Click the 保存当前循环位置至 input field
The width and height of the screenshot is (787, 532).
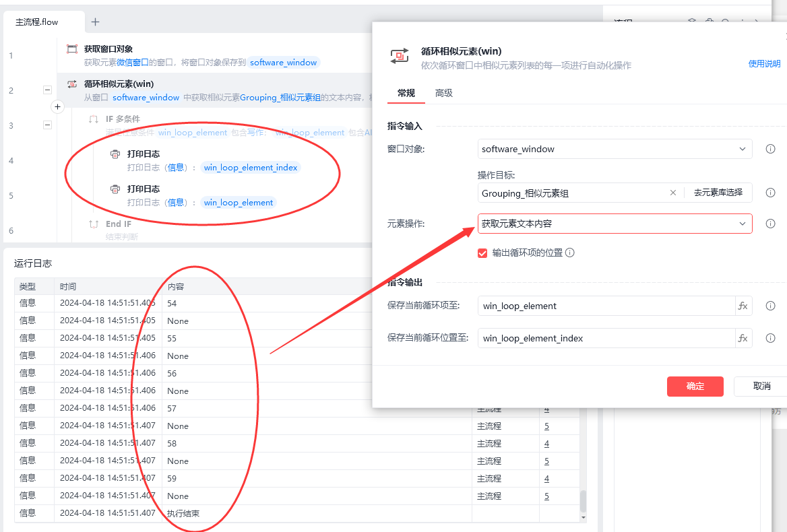(606, 339)
